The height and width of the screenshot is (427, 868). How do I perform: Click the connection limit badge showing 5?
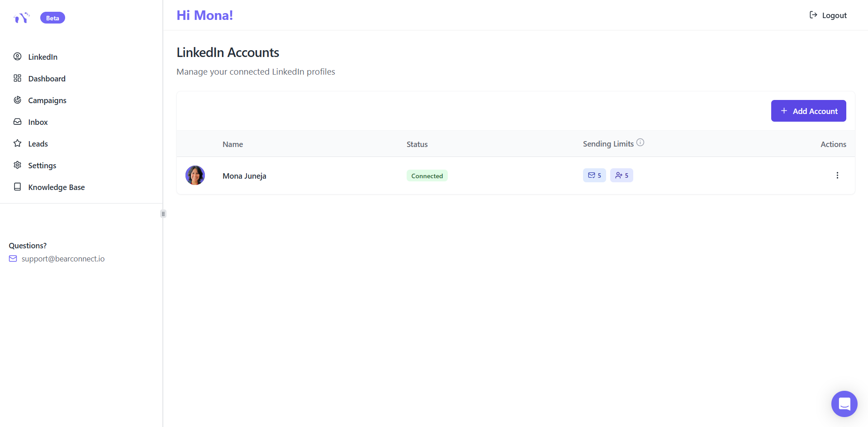coord(621,175)
